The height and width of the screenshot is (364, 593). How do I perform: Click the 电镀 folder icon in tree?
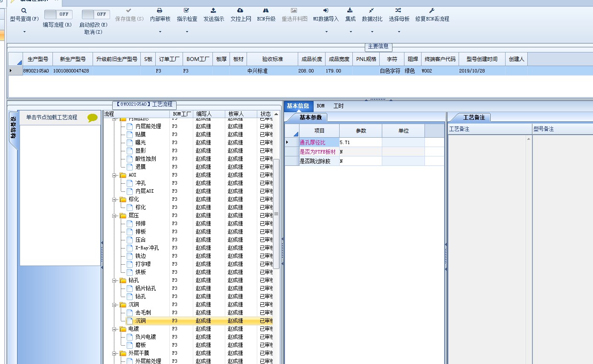coord(123,329)
